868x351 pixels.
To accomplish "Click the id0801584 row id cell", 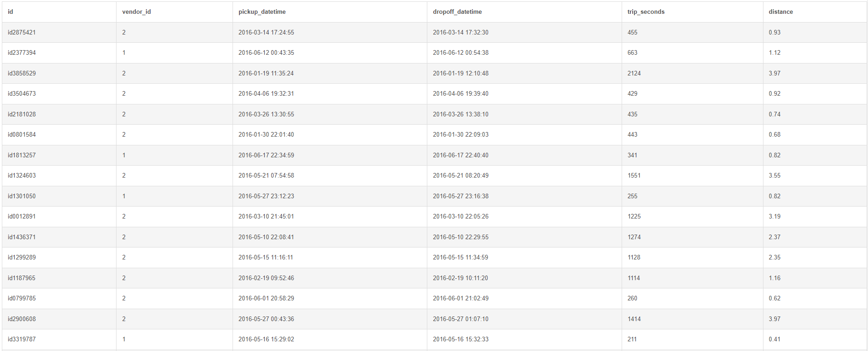I will pyautogui.click(x=22, y=135).
